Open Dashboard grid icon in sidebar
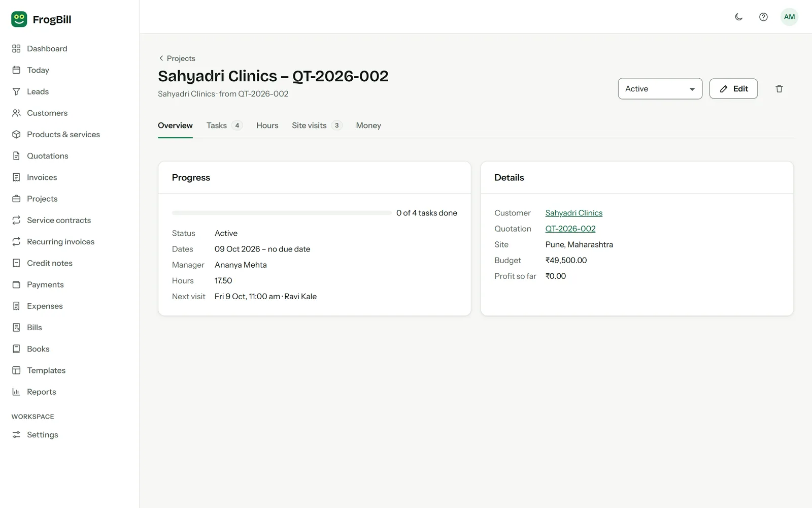812x508 pixels. (x=16, y=49)
